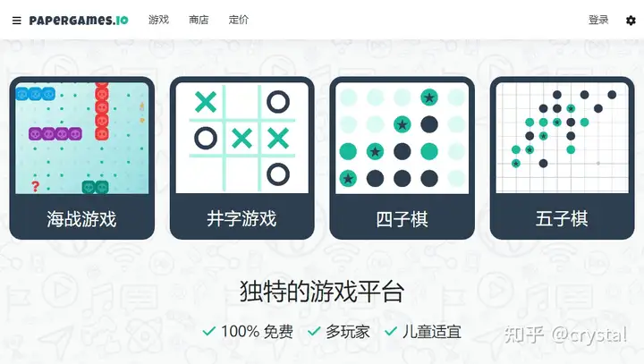Open the Gomoku board image
The height and width of the screenshot is (364, 644).
click(563, 138)
